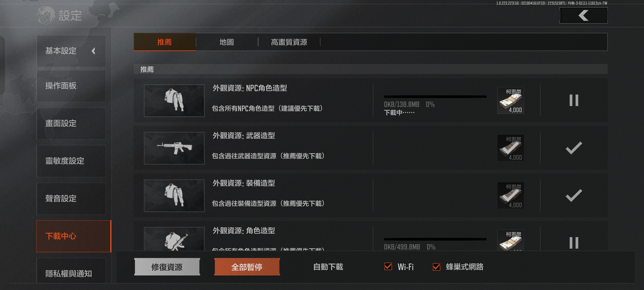Image resolution: width=644 pixels, height=290 pixels.
Task: Click the 武器造型 completed checkmark icon
Action: [x=574, y=148]
